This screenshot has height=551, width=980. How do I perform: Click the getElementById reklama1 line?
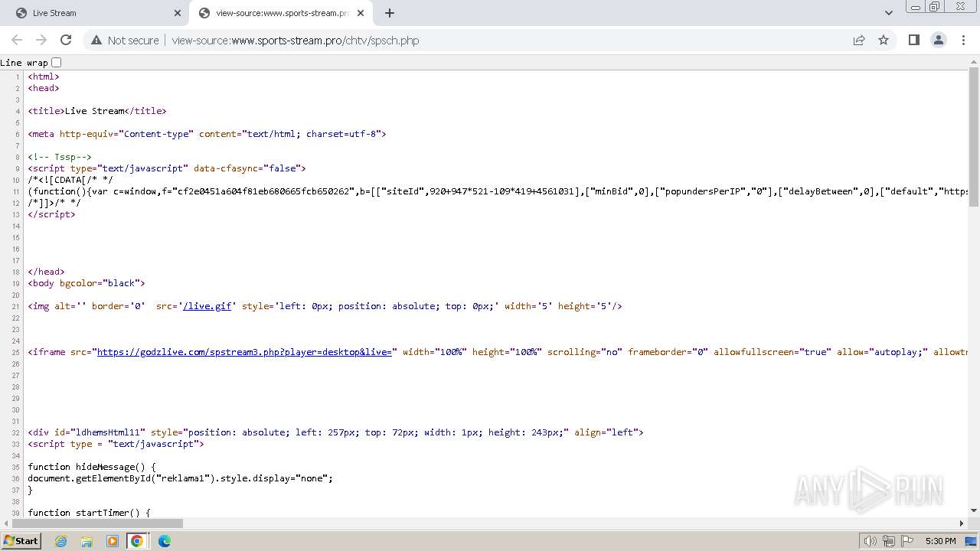pyautogui.click(x=181, y=478)
